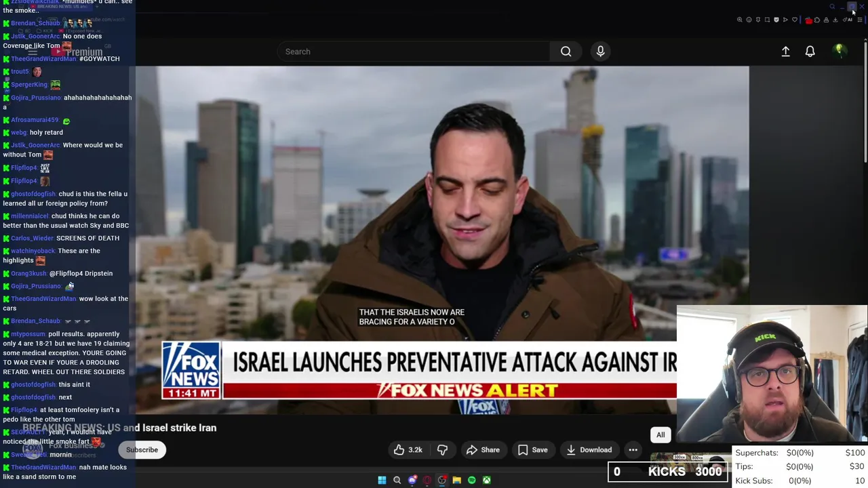The image size is (868, 488).
Task: Click chat username webg
Action: [18, 132]
